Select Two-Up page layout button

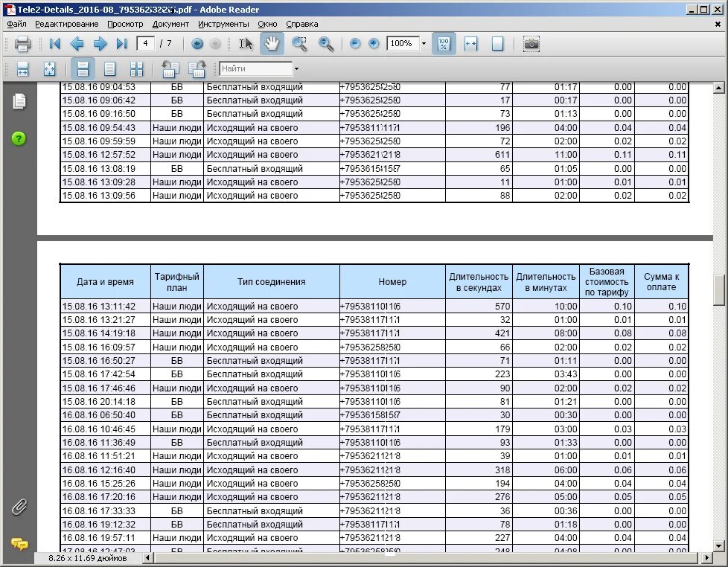(136, 69)
